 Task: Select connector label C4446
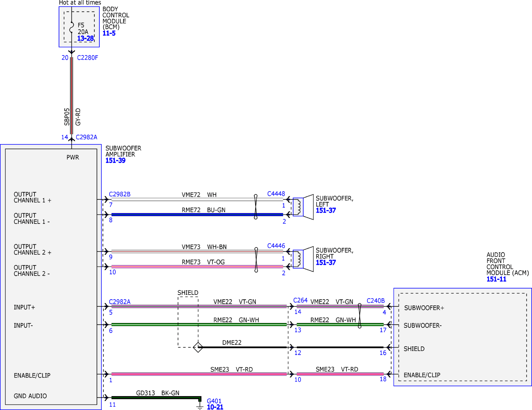[x=276, y=246]
